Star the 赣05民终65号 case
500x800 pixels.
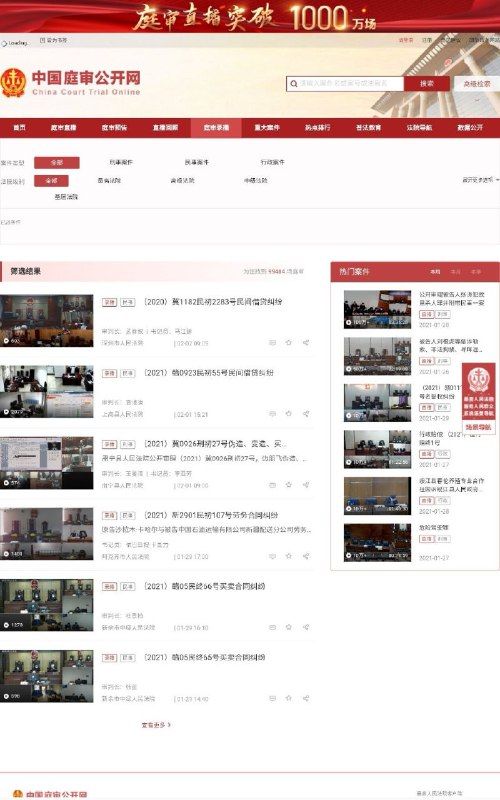click(289, 697)
